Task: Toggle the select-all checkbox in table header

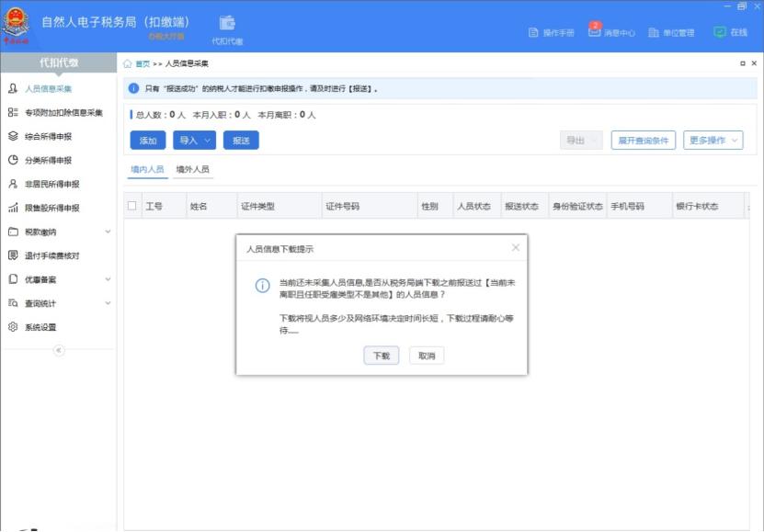Action: click(x=132, y=206)
